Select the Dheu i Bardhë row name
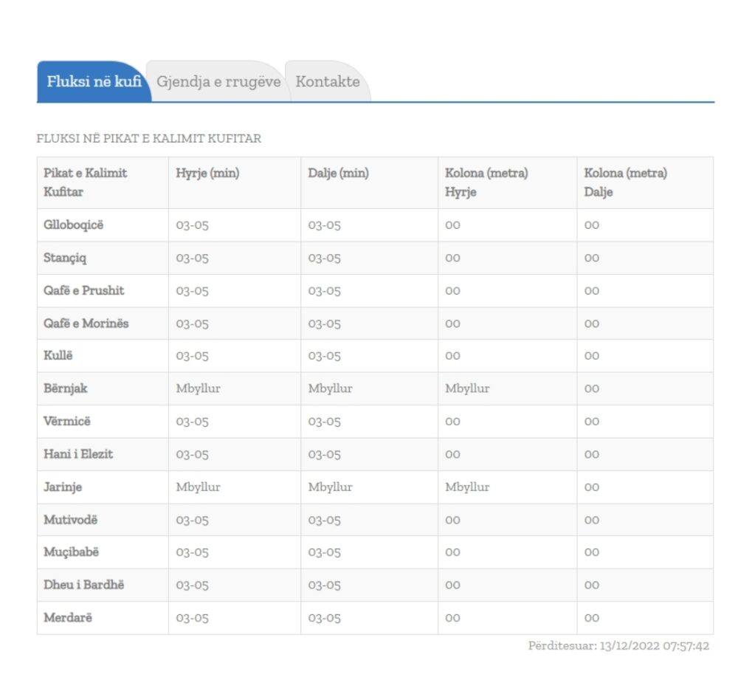This screenshot has height=700, width=738. click(x=84, y=585)
